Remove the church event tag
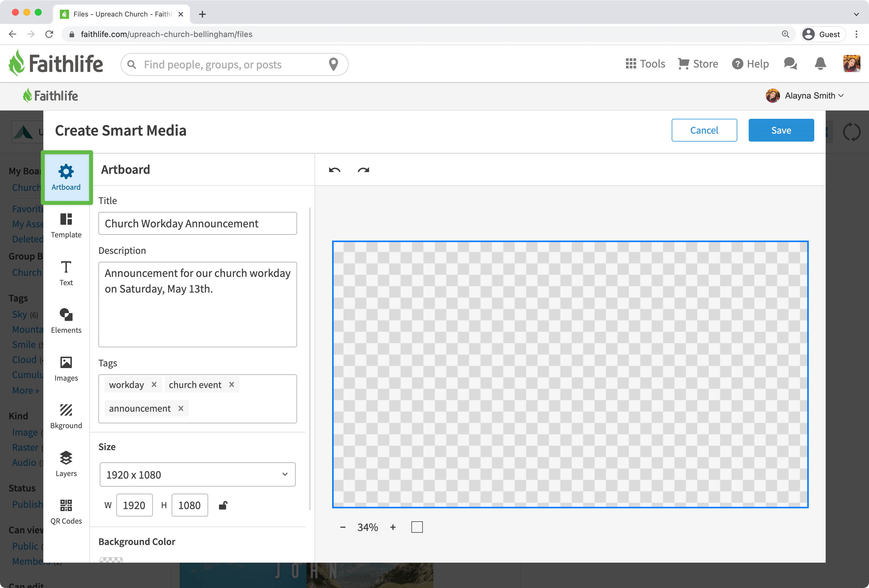The image size is (869, 588). point(232,384)
